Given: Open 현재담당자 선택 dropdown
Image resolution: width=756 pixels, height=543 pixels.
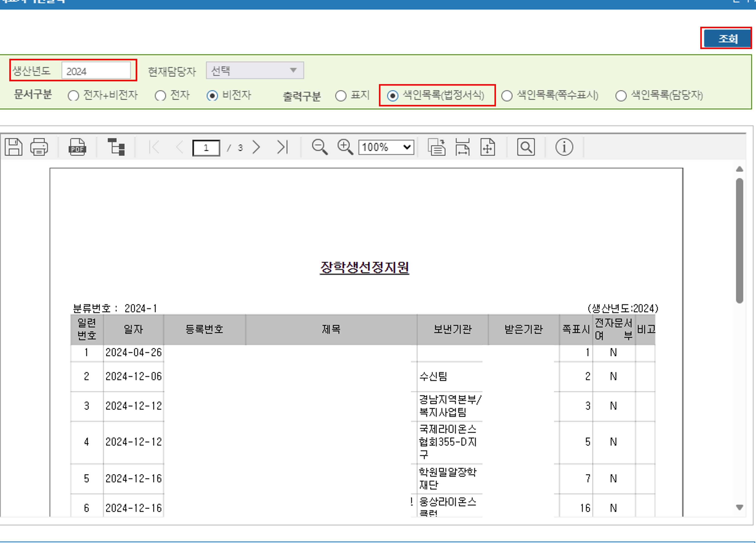Looking at the screenshot, I should [255, 70].
